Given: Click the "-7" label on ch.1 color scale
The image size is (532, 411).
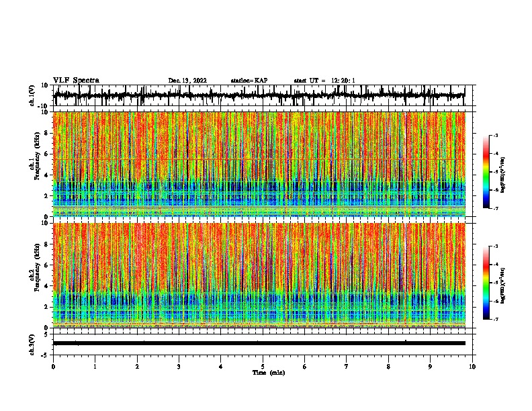Looking at the screenshot, I should pos(496,208).
